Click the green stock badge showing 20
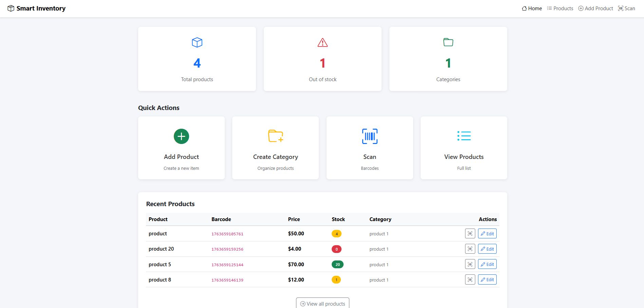 337,265
